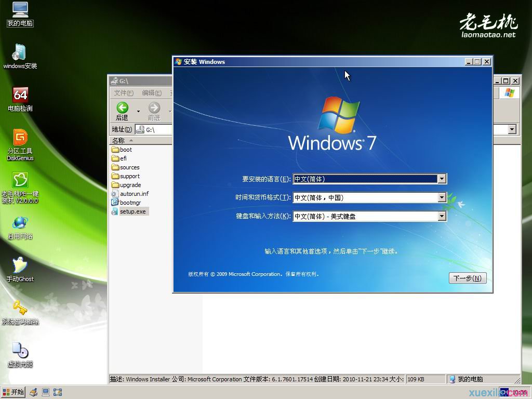Select the setup.exe file
This screenshot has width=532, height=399.
132,211
